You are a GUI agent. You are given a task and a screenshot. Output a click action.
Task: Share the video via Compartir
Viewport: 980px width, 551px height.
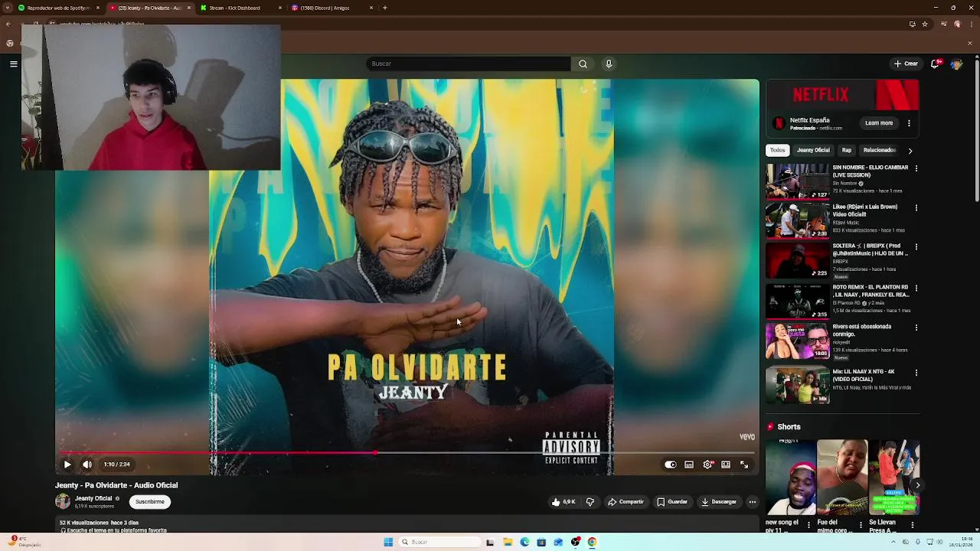(626, 502)
